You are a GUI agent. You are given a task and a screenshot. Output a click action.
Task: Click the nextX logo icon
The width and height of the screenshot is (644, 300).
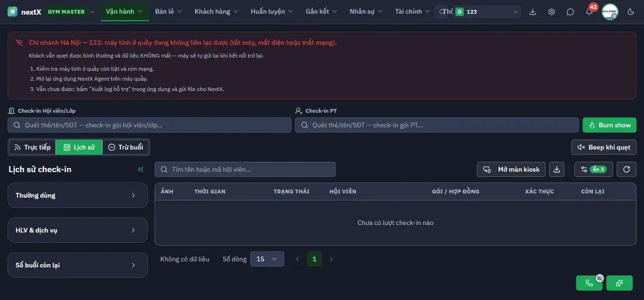[13, 12]
